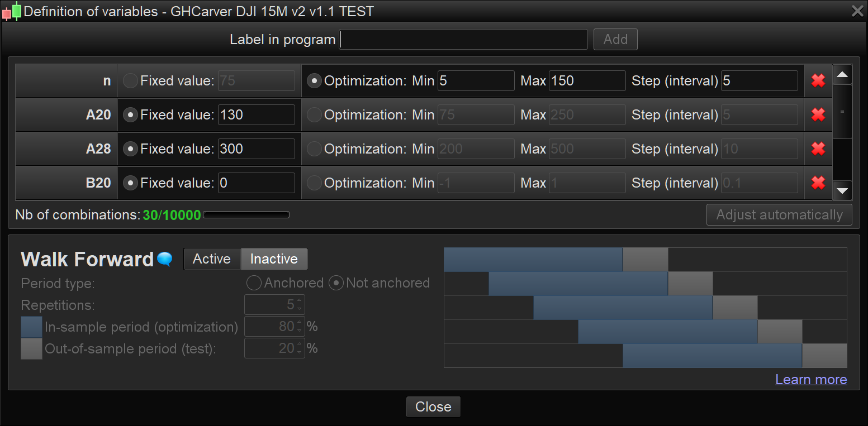The width and height of the screenshot is (868, 426).
Task: Switch Walk Forward to Active
Action: click(212, 259)
